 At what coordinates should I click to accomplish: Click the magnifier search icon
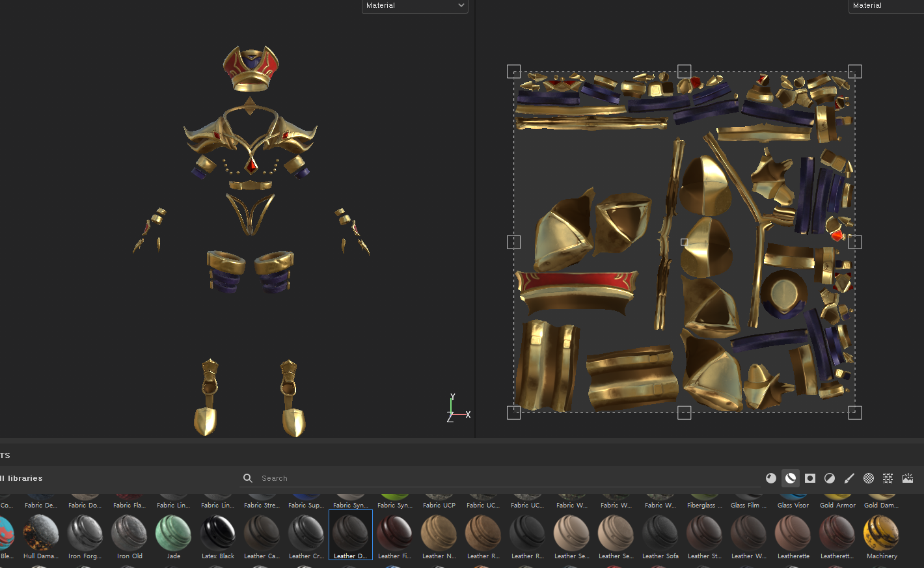[x=248, y=478]
